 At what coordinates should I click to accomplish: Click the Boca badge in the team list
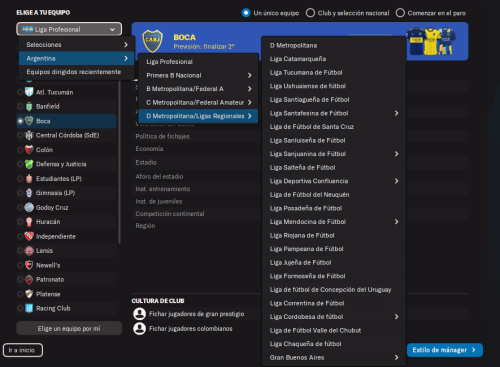point(29,121)
